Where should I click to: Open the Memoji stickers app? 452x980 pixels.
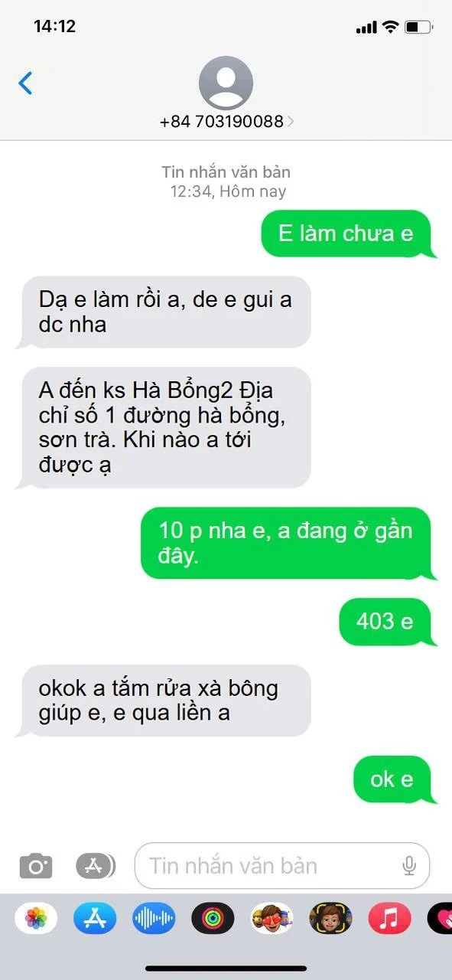tap(272, 918)
